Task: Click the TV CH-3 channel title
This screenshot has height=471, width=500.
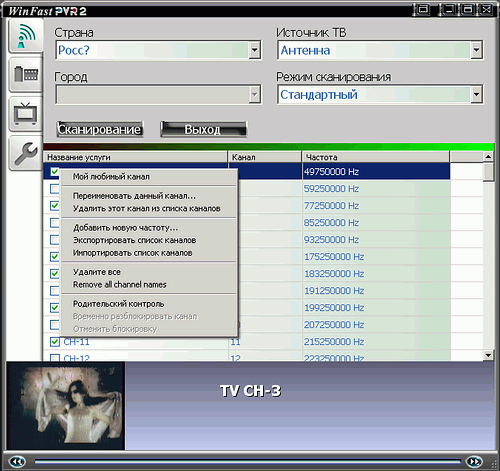Action: point(251,391)
